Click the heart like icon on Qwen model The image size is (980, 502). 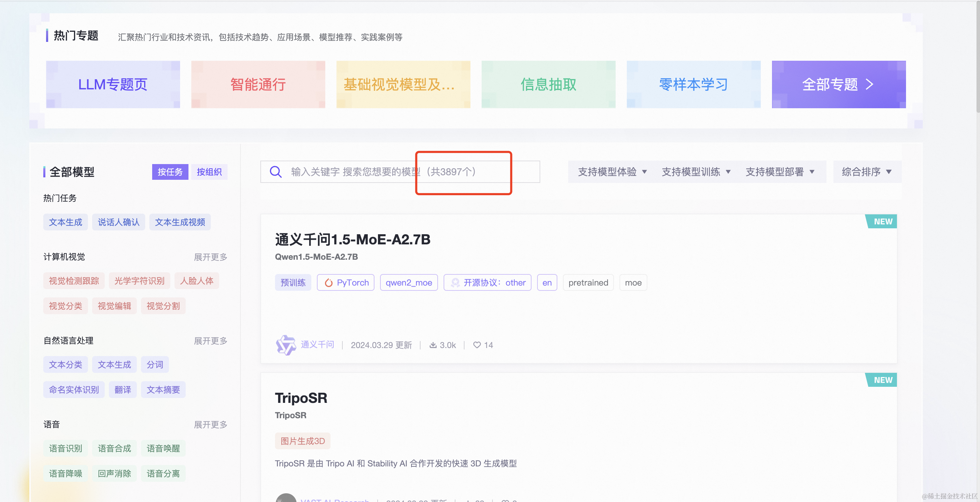click(x=477, y=345)
